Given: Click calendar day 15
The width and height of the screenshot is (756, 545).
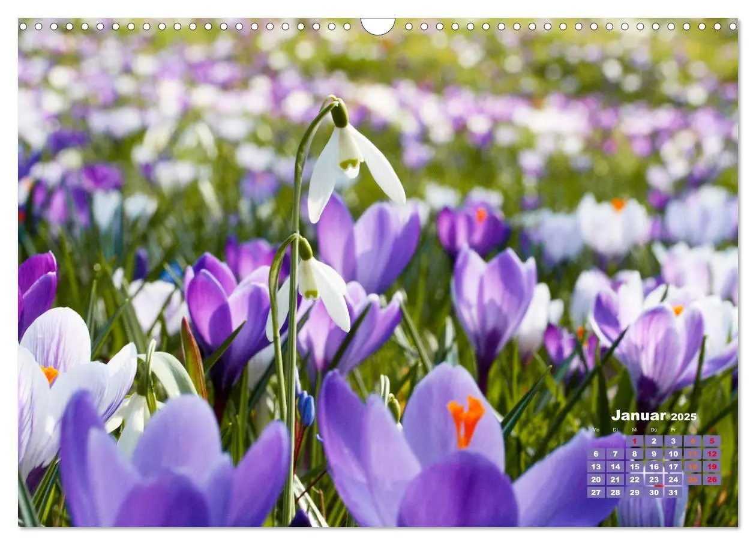Looking at the screenshot, I should pos(634,466).
